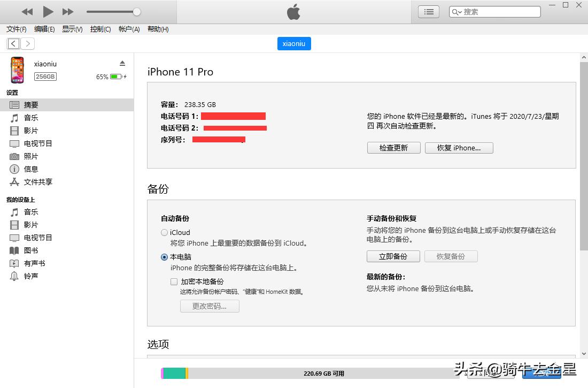Select the iCloud backup option
Image resolution: width=588 pixels, height=388 pixels.
click(164, 232)
